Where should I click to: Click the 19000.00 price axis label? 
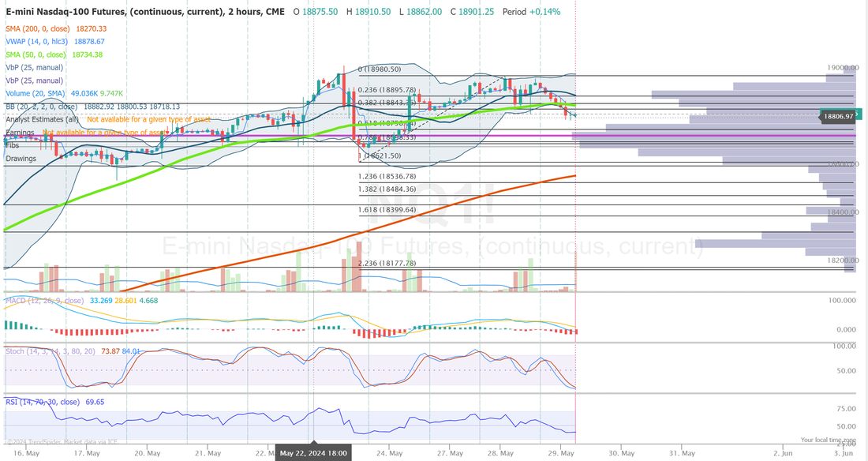pos(843,68)
